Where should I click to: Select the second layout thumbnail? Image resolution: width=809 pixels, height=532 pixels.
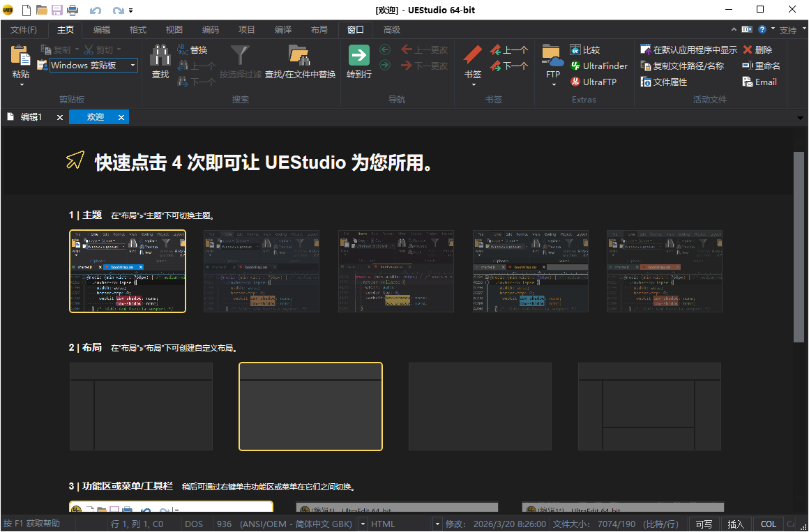click(310, 406)
